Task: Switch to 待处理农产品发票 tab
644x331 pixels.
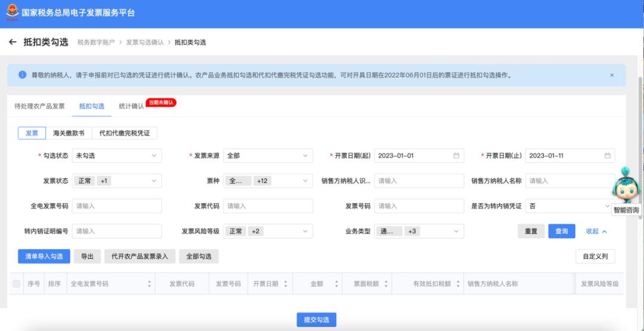Action: [39, 106]
